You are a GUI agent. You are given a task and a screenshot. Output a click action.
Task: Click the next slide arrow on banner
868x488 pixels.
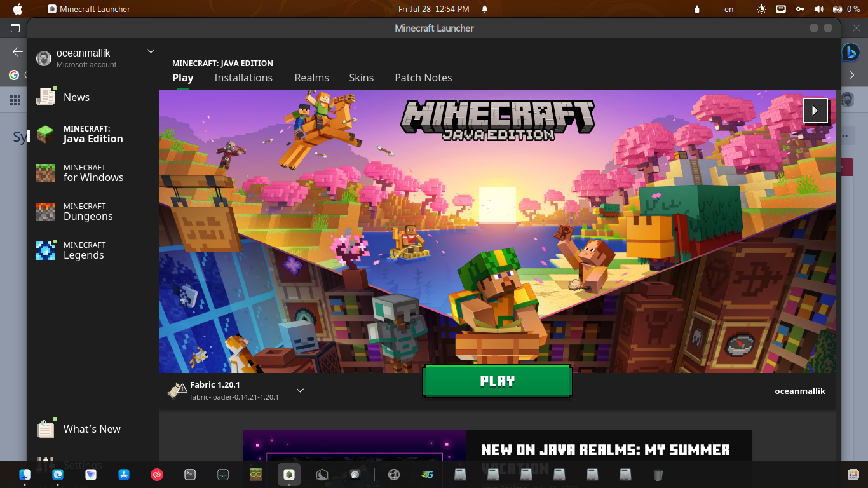tap(815, 111)
